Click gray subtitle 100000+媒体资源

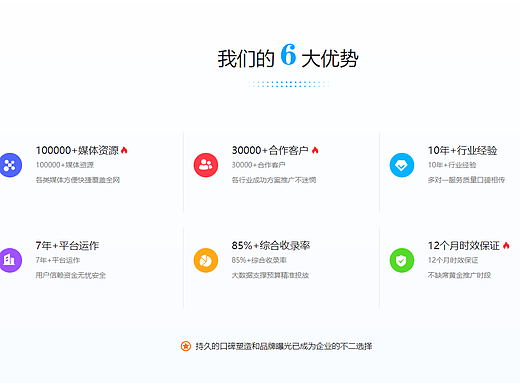[x=65, y=165]
